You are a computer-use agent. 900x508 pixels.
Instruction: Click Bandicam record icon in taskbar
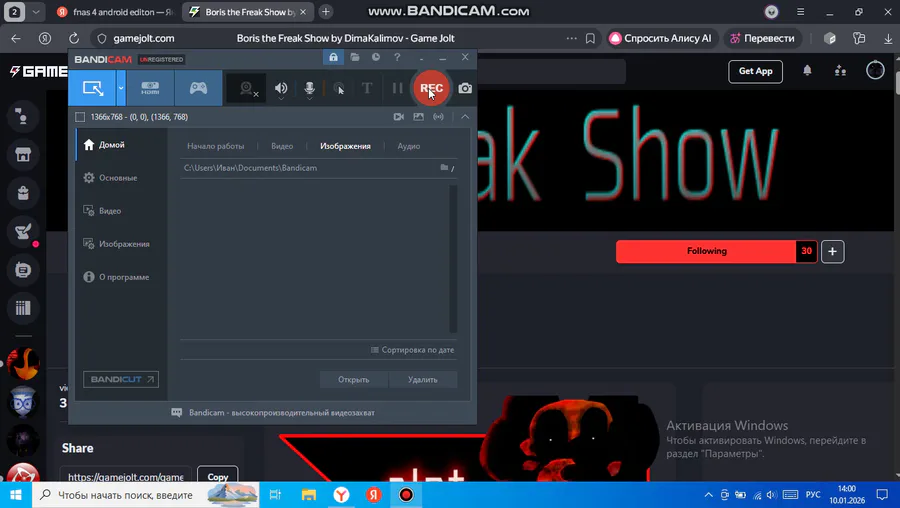406,495
